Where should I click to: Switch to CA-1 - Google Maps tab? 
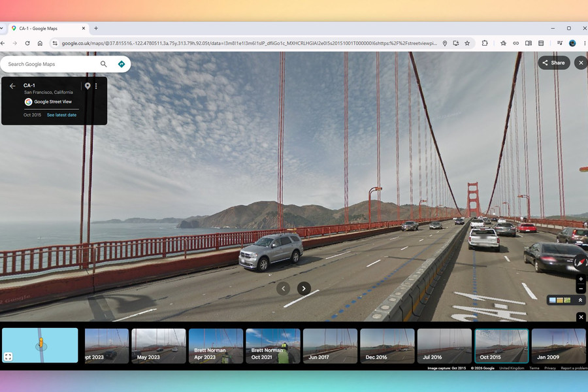[x=49, y=28]
